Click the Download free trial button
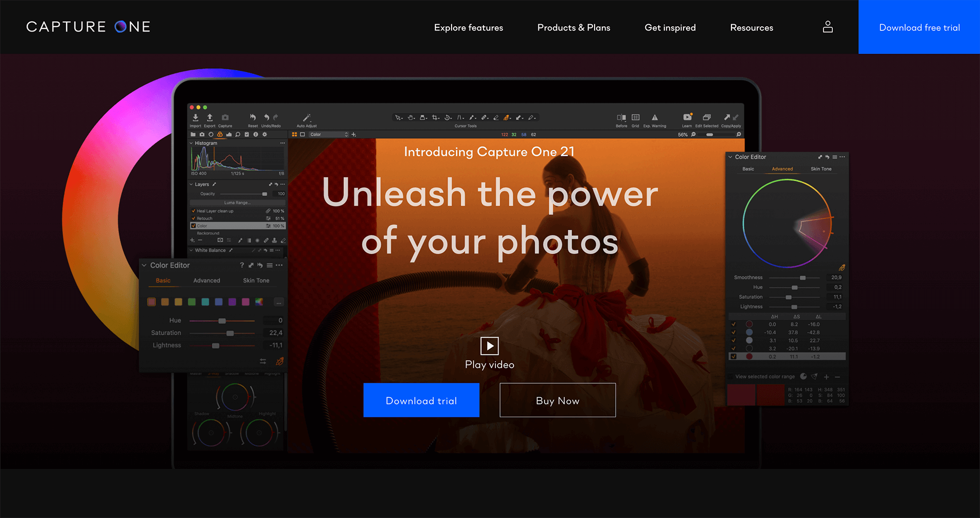980x518 pixels. (x=919, y=27)
